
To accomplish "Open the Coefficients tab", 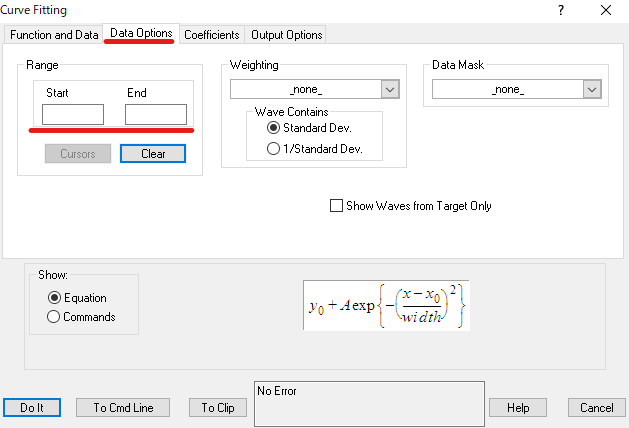I will click(211, 34).
